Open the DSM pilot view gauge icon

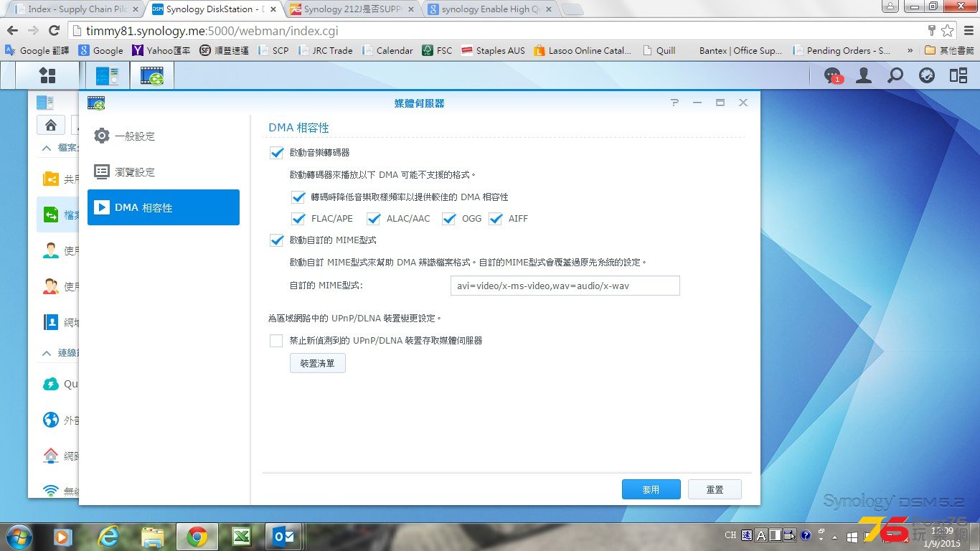(x=927, y=75)
